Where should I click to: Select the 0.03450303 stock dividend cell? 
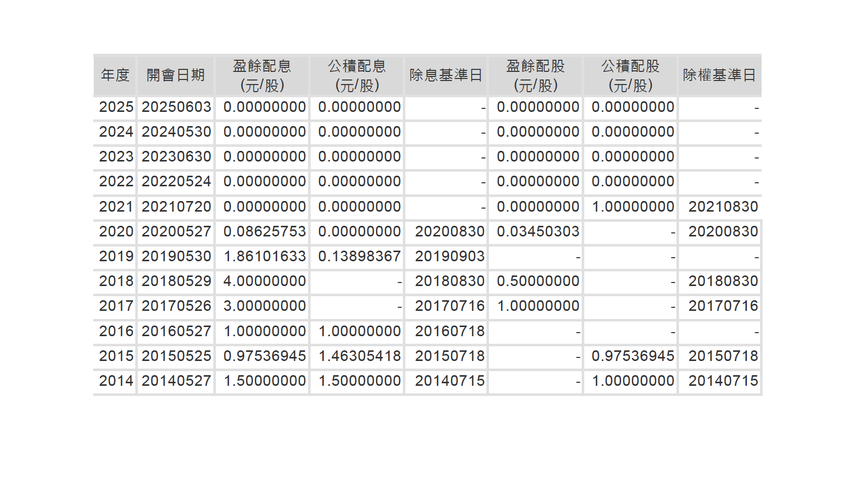pos(538,231)
